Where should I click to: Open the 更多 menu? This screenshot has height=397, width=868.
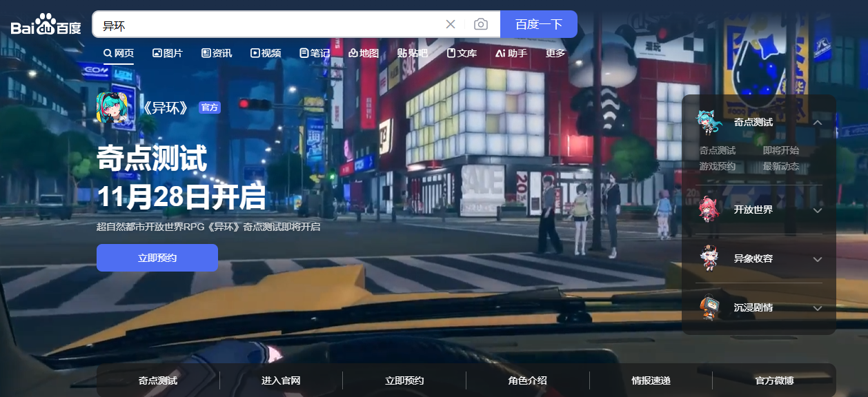[555, 53]
